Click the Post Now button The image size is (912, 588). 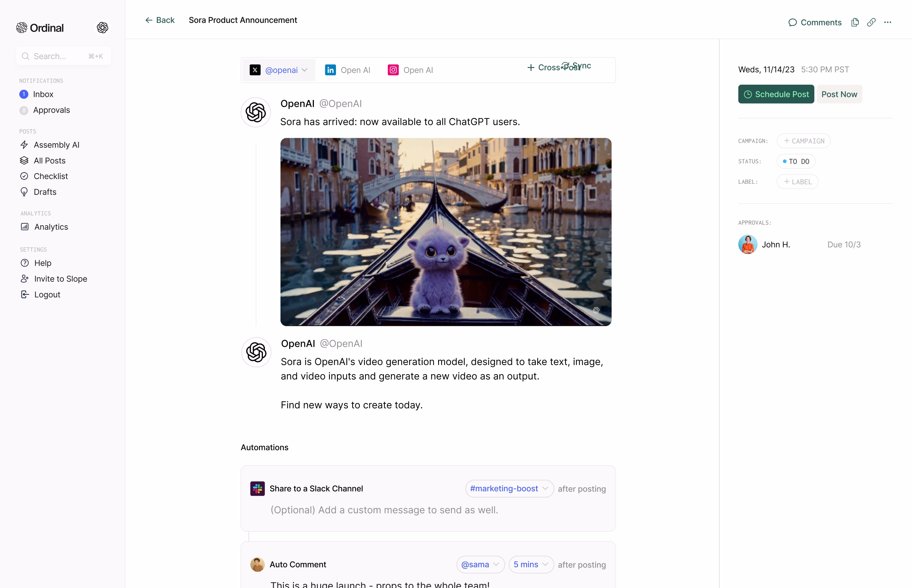pos(839,94)
